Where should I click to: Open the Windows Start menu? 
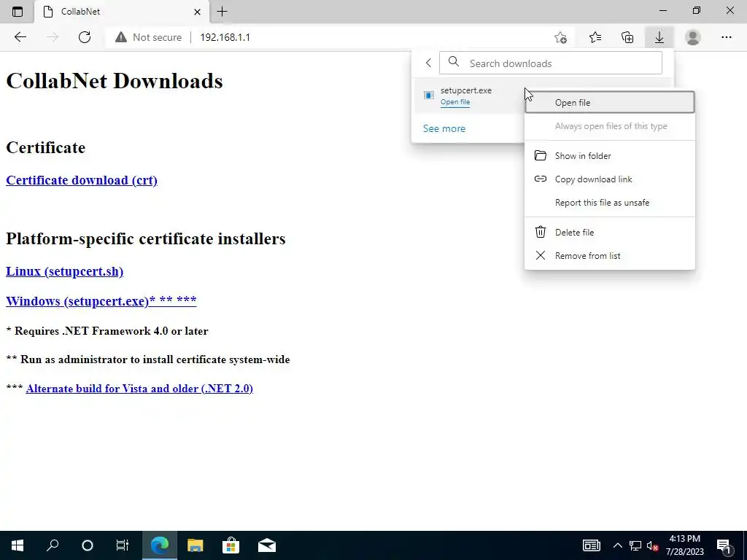pyautogui.click(x=18, y=545)
